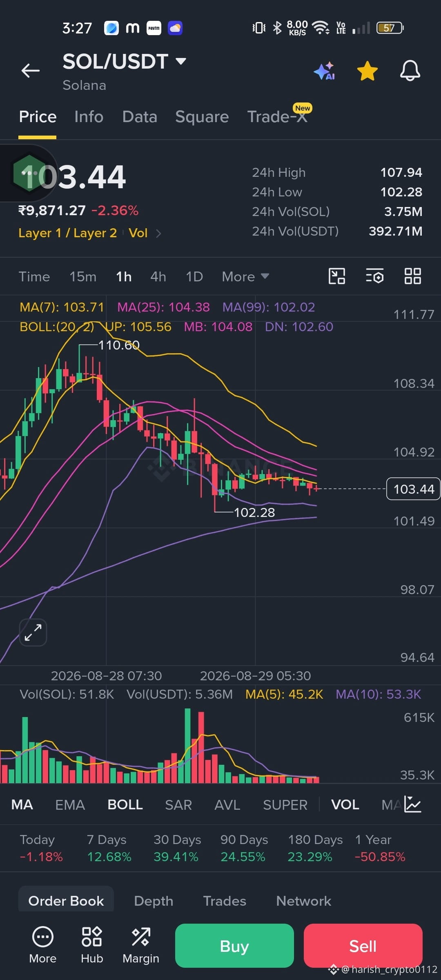The height and width of the screenshot is (980, 441).
Task: Tap the 7 Days 12.68% performance
Action: (109, 848)
